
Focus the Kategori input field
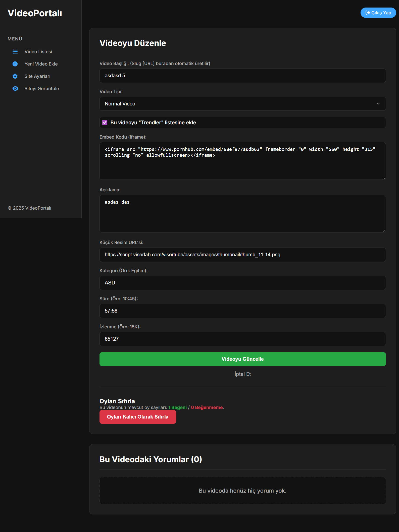pos(242,283)
